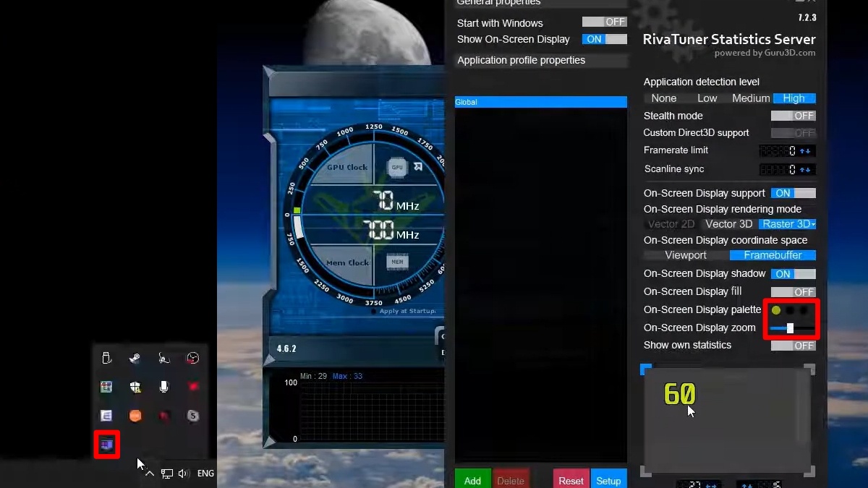Open the RivaTuner icon in the tray overflow
This screenshot has width=868, height=488.
(107, 444)
